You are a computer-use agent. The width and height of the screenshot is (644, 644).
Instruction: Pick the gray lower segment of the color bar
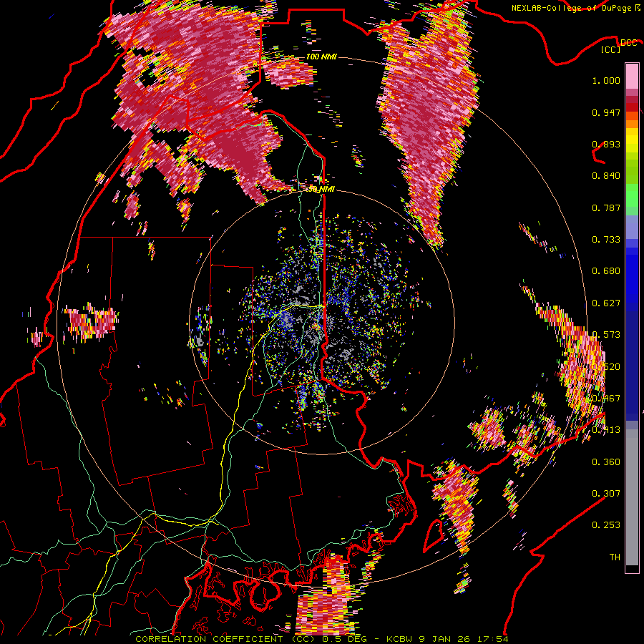coord(632,497)
